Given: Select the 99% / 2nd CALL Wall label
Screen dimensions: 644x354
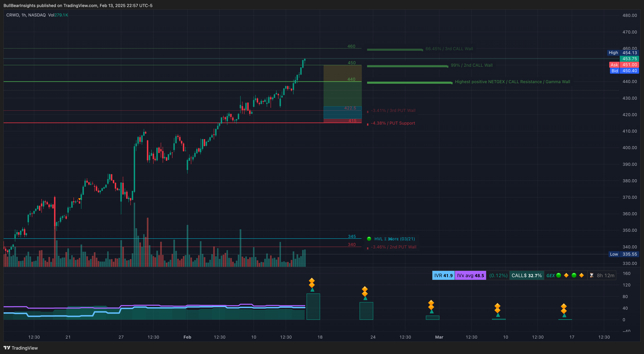Looking at the screenshot, I should pyautogui.click(x=472, y=65).
